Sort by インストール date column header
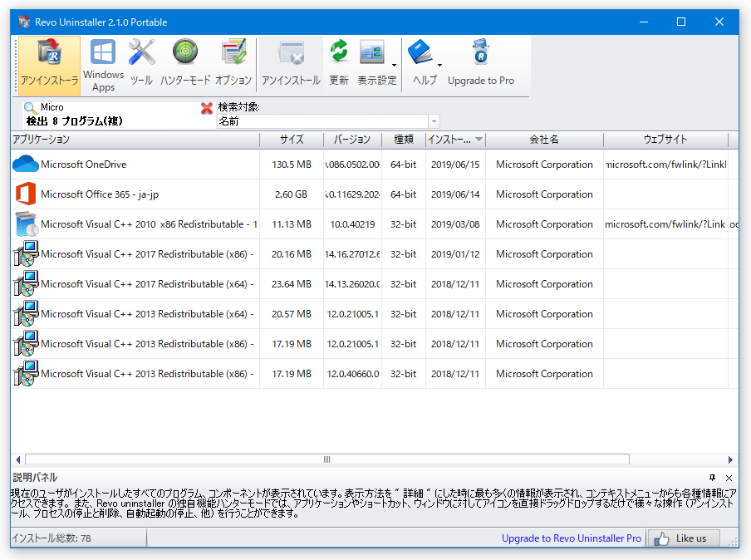Image resolution: width=751 pixels, height=560 pixels. pos(455,140)
